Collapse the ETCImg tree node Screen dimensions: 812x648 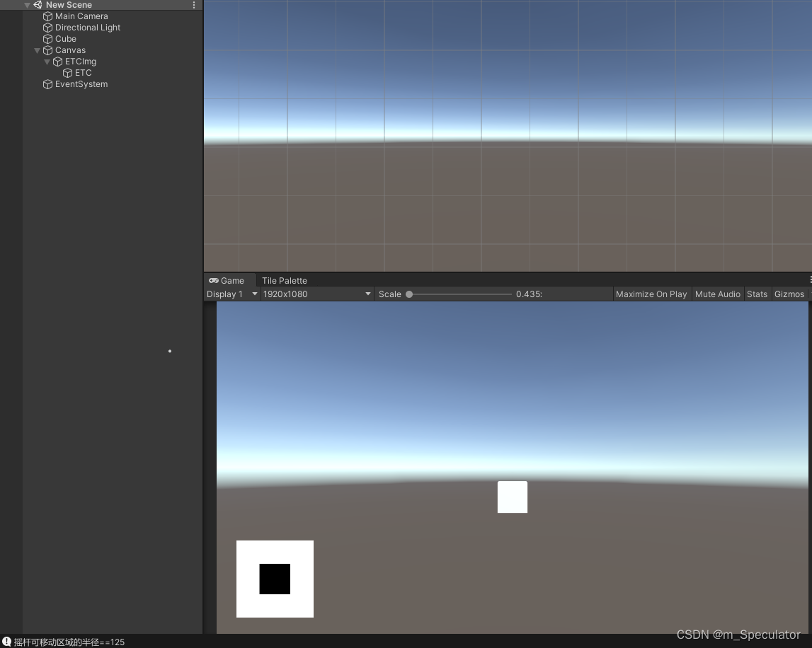(x=47, y=62)
